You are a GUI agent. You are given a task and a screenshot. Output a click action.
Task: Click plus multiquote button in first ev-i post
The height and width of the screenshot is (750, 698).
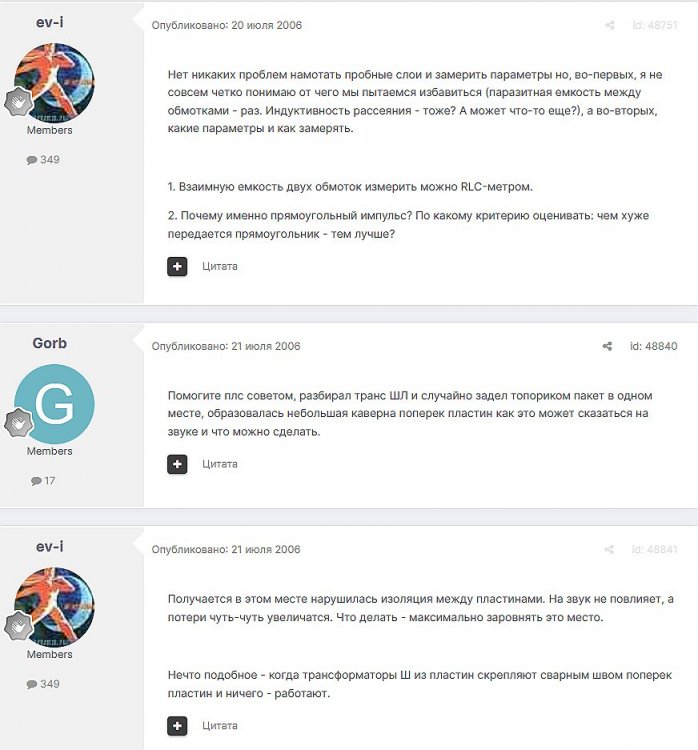coord(177,266)
